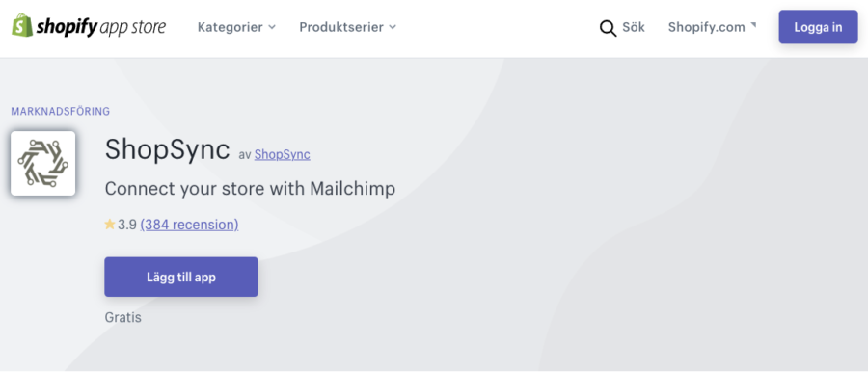Open the Shopify.com dropdown

point(712,27)
